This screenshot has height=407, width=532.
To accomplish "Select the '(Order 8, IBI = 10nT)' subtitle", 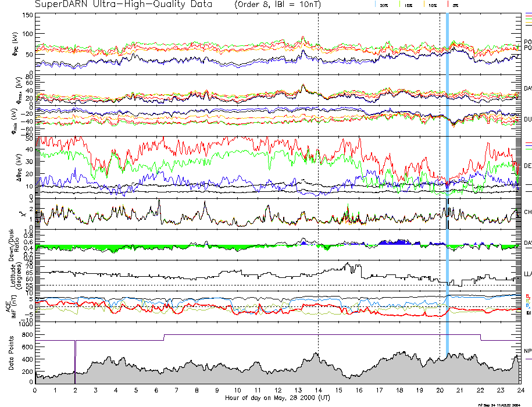I will 277,5.
